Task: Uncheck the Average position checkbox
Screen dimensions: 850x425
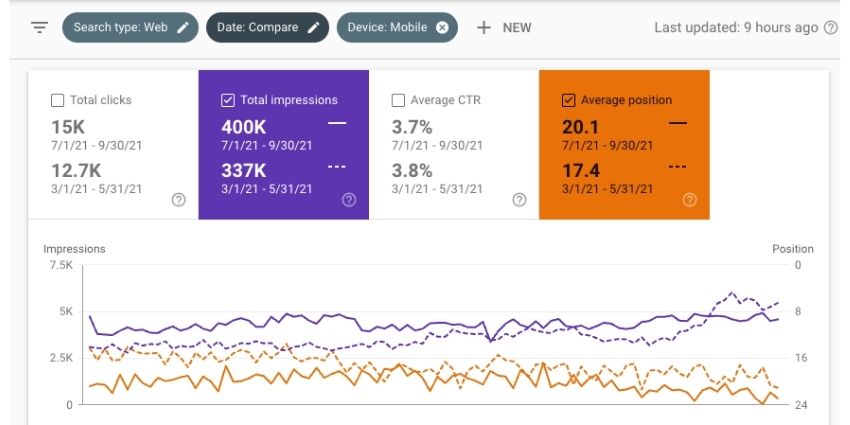Action: click(568, 100)
